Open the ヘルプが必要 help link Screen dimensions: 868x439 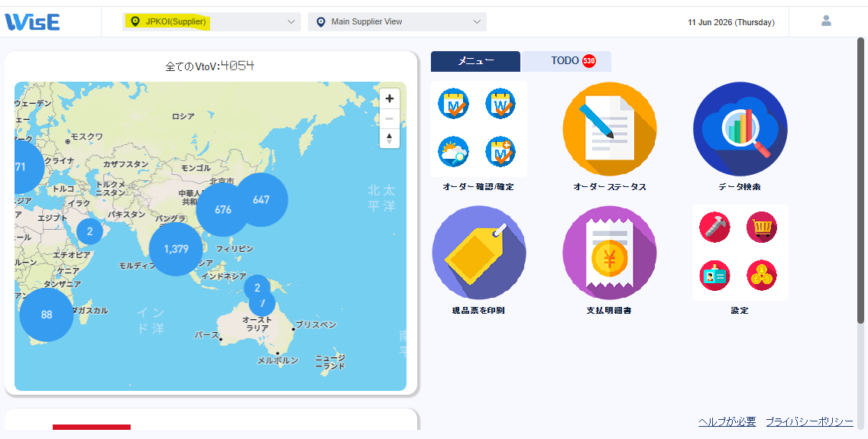(x=727, y=422)
